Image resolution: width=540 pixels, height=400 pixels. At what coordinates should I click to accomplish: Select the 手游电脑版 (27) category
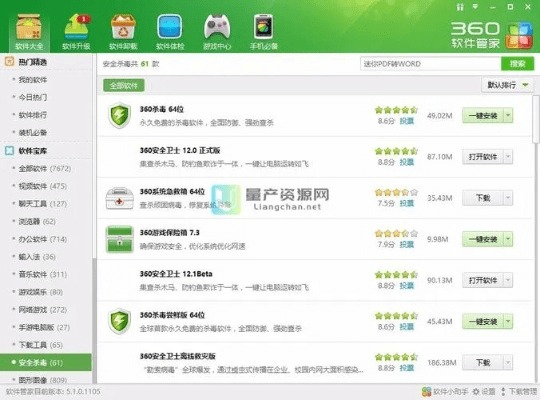pyautogui.click(x=44, y=327)
